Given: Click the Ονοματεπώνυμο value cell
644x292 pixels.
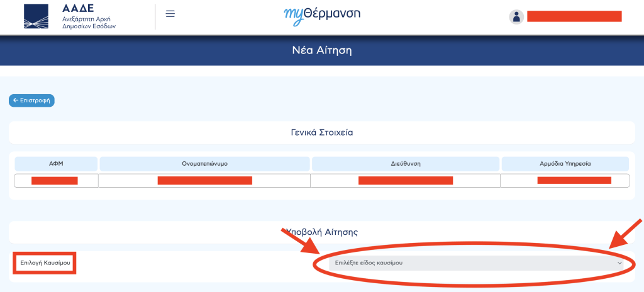Looking at the screenshot, I should [x=204, y=181].
